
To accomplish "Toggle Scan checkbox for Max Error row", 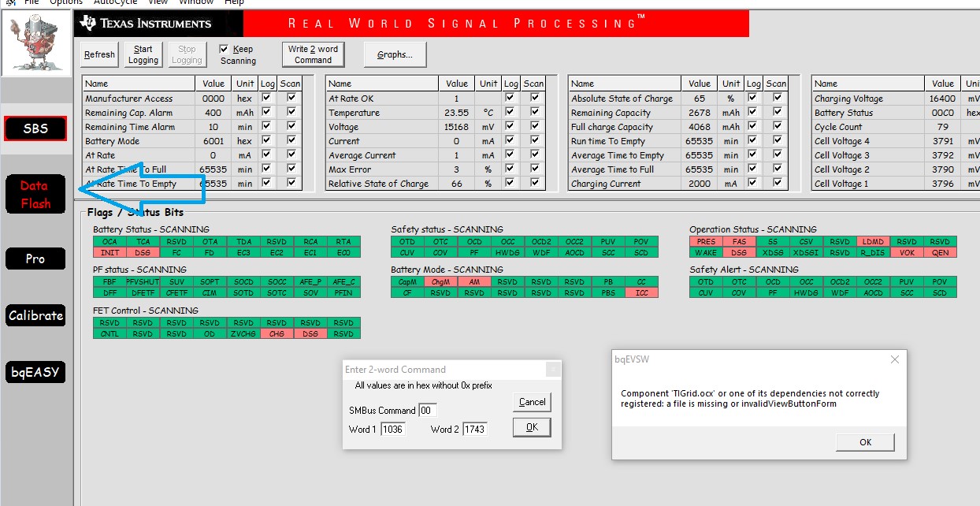I will pyautogui.click(x=535, y=169).
